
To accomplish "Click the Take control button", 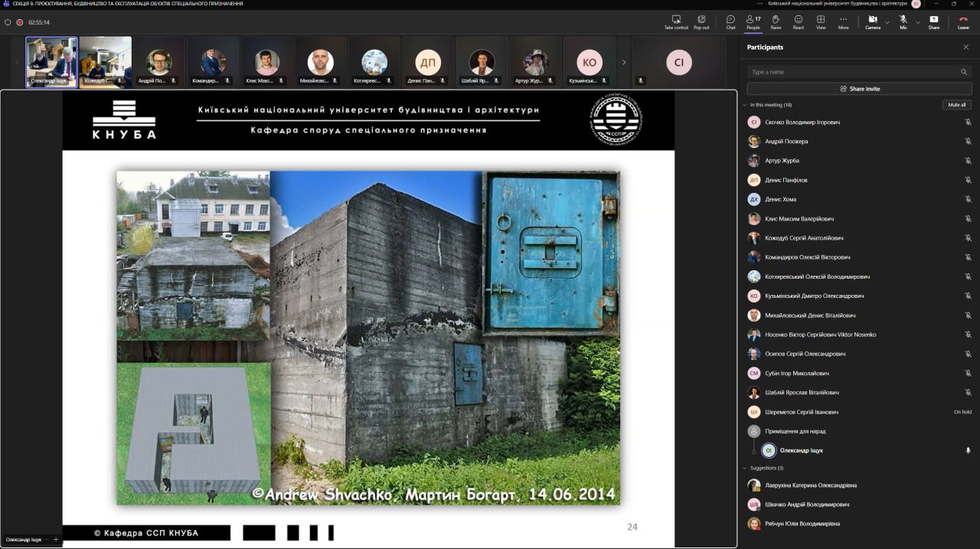I will tap(676, 21).
